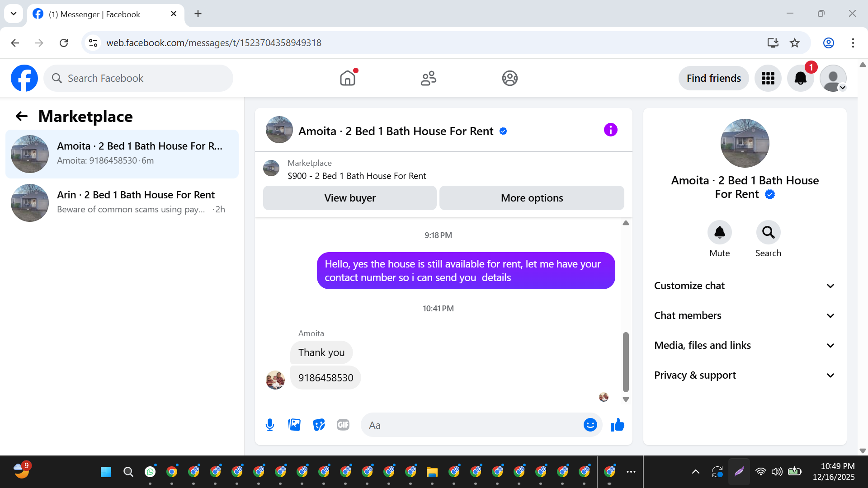This screenshot has height=488, width=868.
Task: Expand Media, files and links section
Action: click(x=744, y=345)
